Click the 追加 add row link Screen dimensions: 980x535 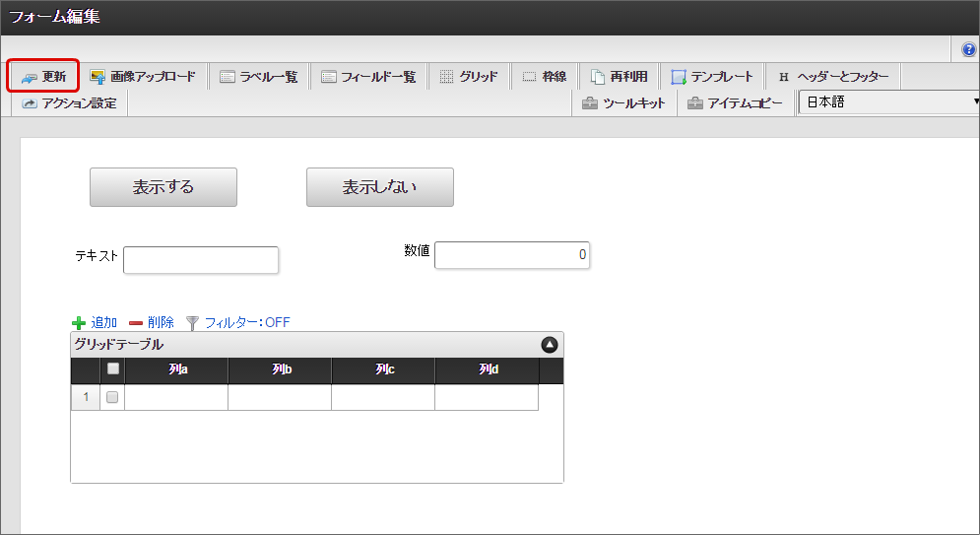(103, 322)
